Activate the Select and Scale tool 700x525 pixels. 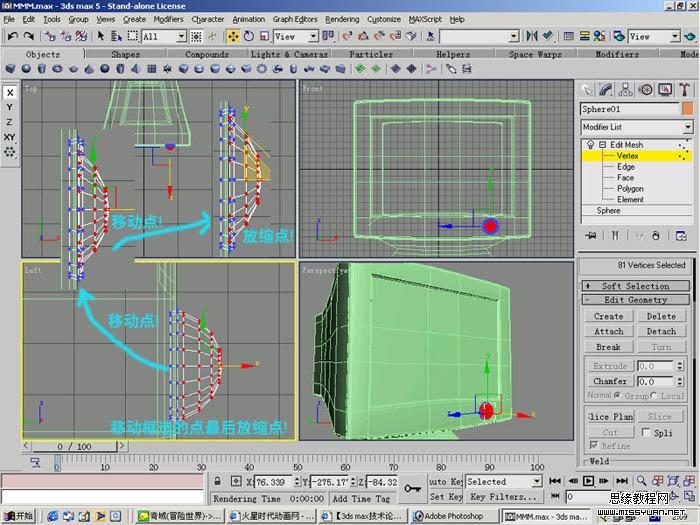[x=264, y=36]
